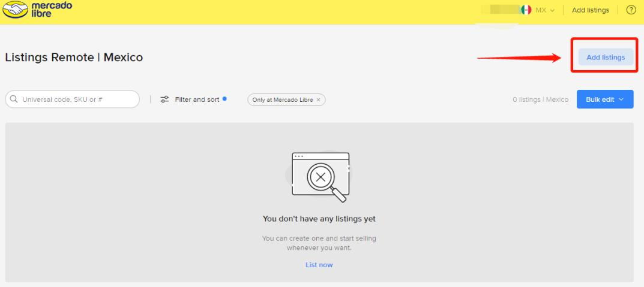The height and width of the screenshot is (287, 644).
Task: Click the light blue Add listings button
Action: coord(606,58)
